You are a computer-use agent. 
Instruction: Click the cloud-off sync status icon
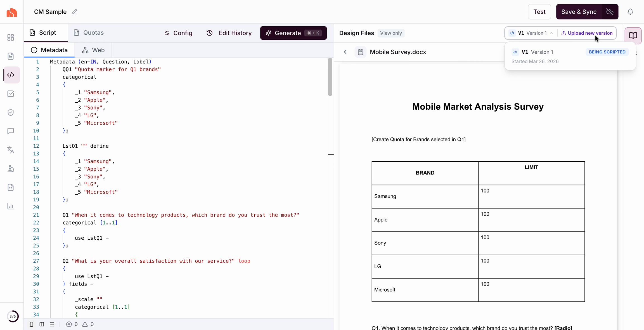(610, 12)
